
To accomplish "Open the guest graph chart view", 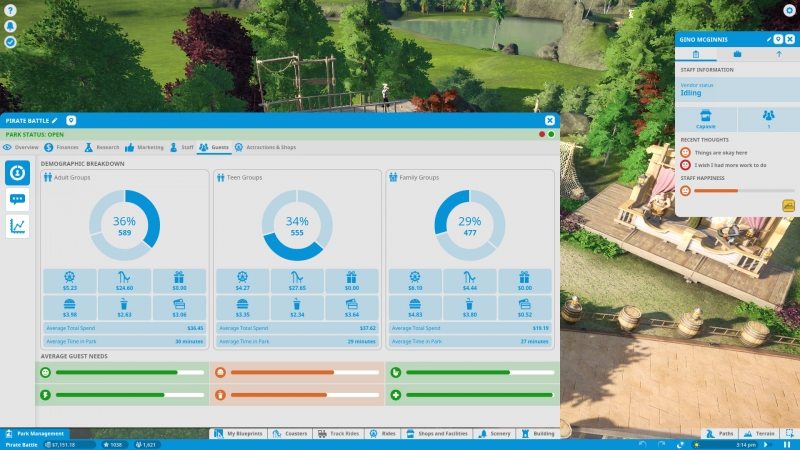I will (x=17, y=226).
